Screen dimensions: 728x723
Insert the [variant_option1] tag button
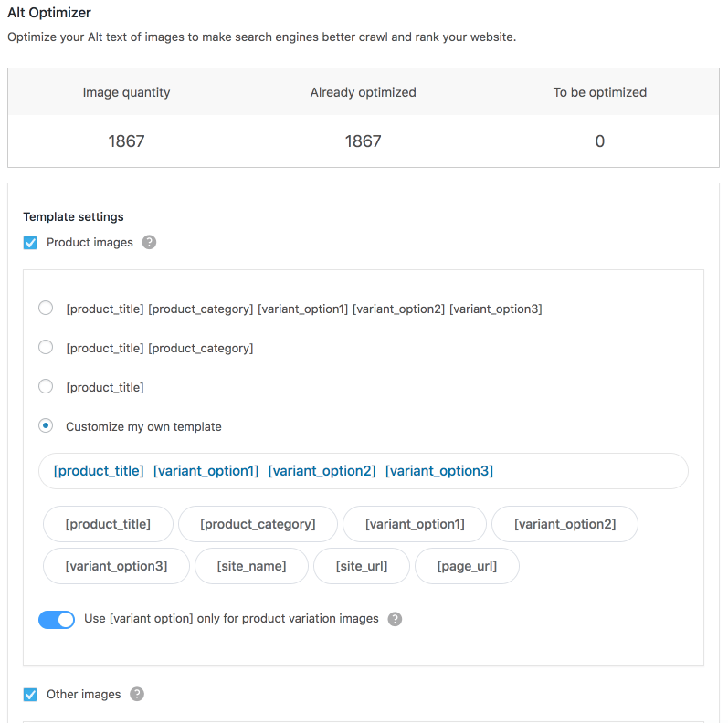pos(415,524)
